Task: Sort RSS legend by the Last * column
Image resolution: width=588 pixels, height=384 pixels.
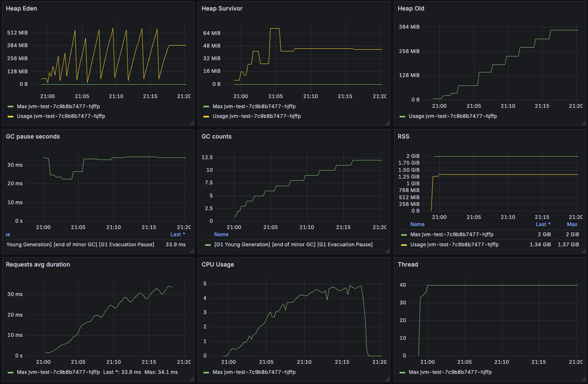Action: point(543,224)
